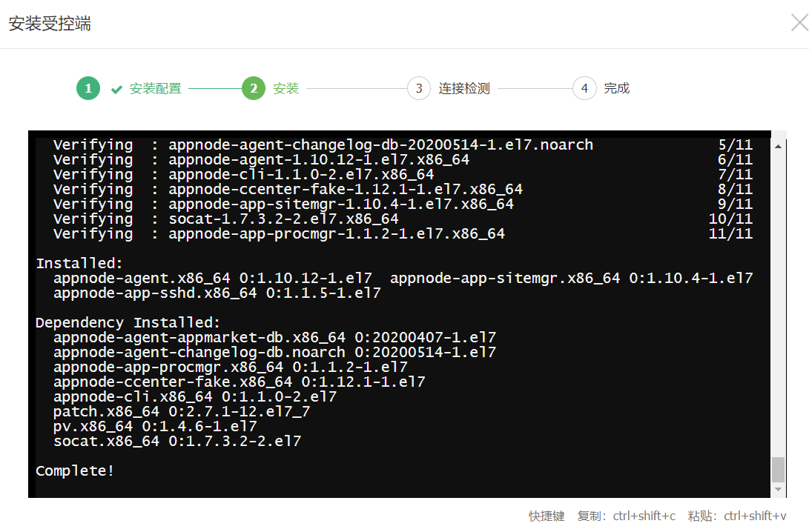Select the step 2 green circle
Screen dimensions: 809x532
pos(254,89)
